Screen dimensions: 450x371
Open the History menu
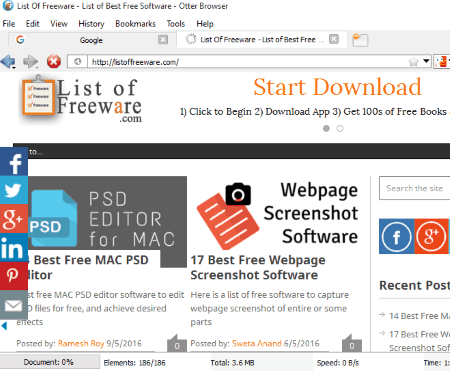point(91,24)
